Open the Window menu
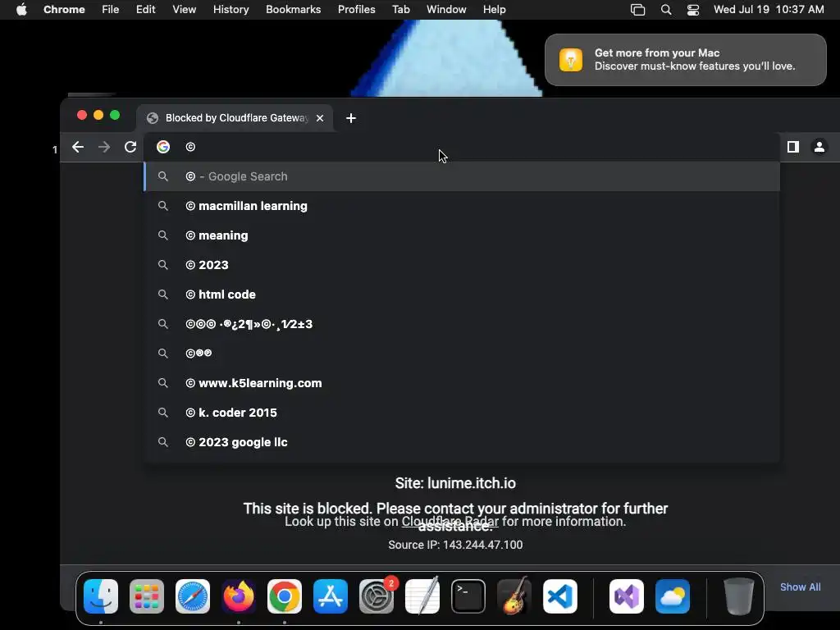Screen dimensions: 840x630 coord(446,10)
